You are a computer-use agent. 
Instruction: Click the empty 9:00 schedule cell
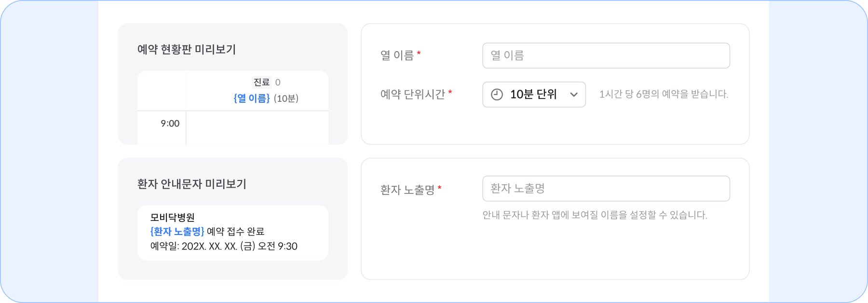(258, 128)
